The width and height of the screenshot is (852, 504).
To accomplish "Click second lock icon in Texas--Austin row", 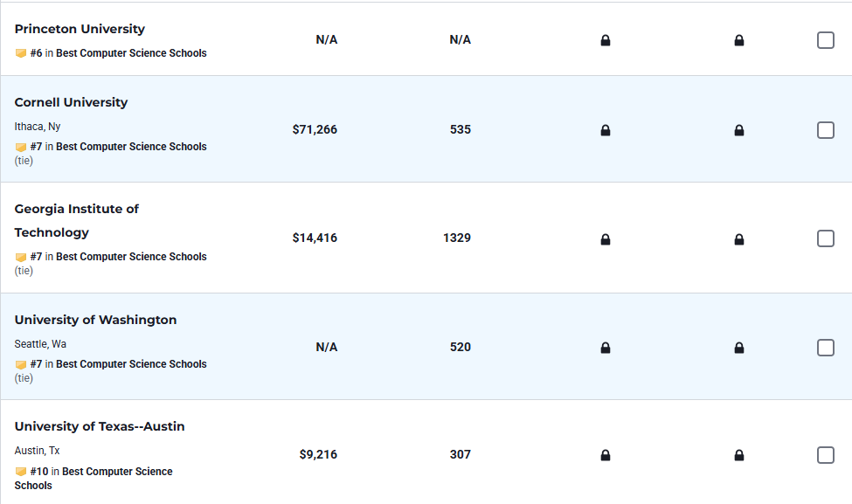I will (739, 455).
